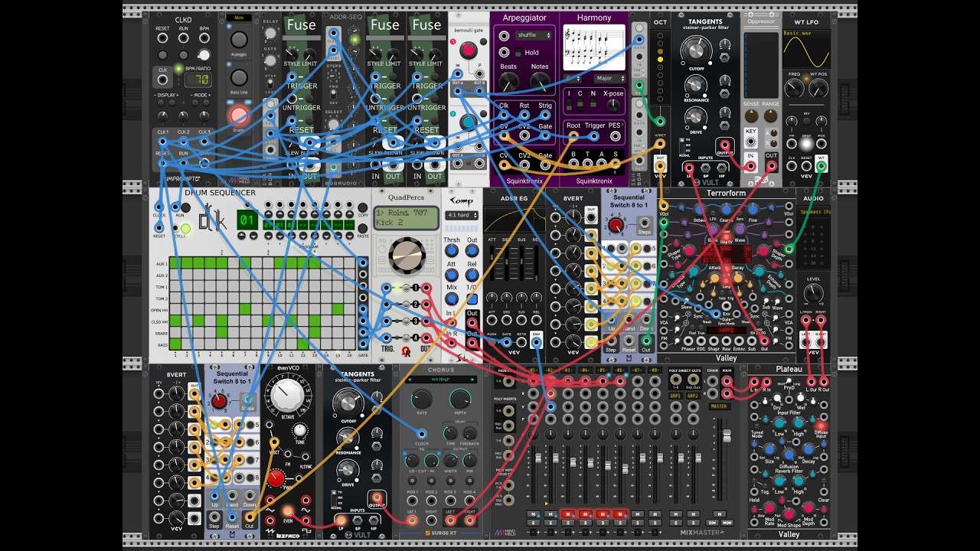Click the QuadPercs sample display reading Rolnd. 707

(x=406, y=217)
